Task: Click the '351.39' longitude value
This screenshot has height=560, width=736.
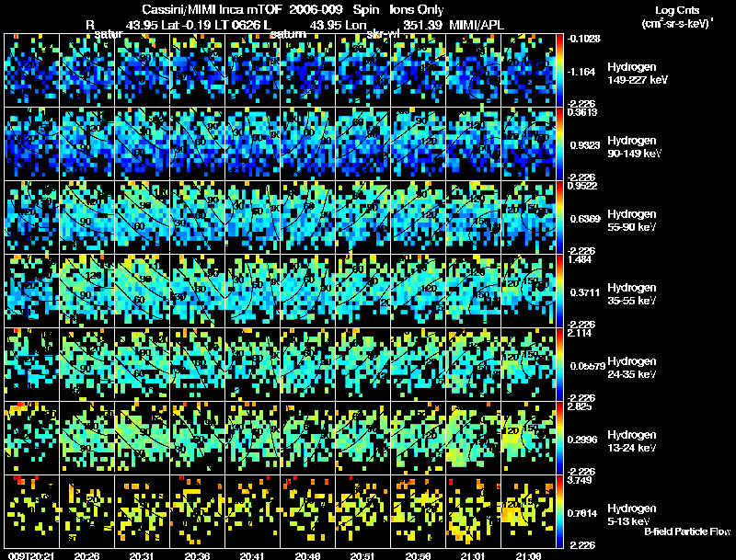Action: [x=422, y=25]
